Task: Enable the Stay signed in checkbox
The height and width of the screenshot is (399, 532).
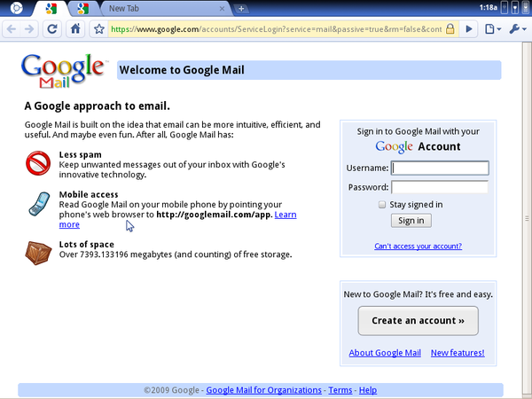Action: point(382,205)
